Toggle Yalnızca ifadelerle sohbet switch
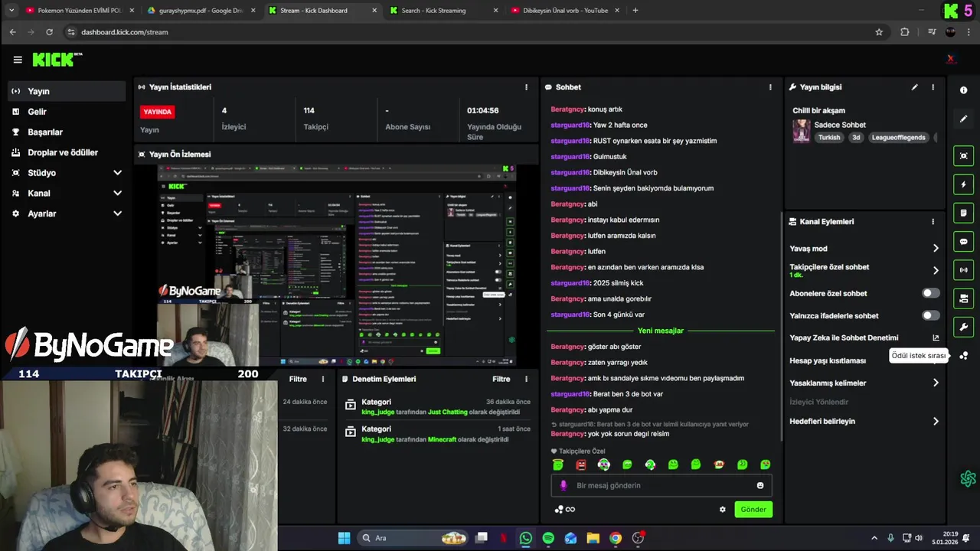The width and height of the screenshot is (980, 551). (x=930, y=315)
